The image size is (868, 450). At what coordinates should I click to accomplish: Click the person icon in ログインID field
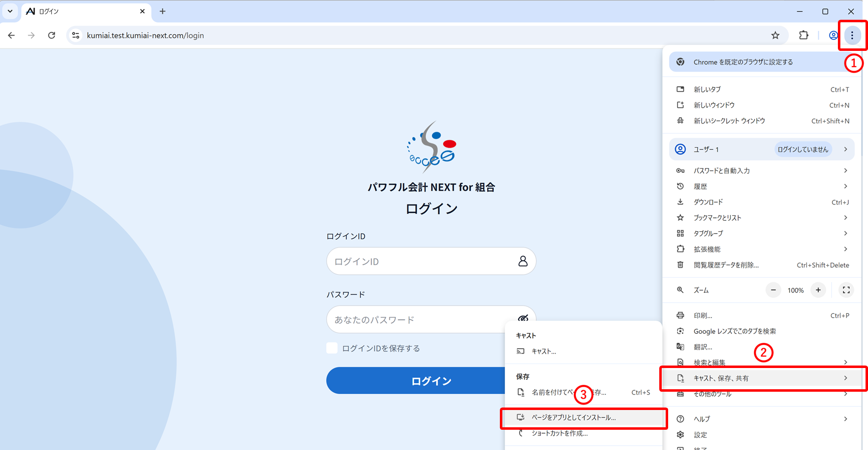pyautogui.click(x=523, y=261)
